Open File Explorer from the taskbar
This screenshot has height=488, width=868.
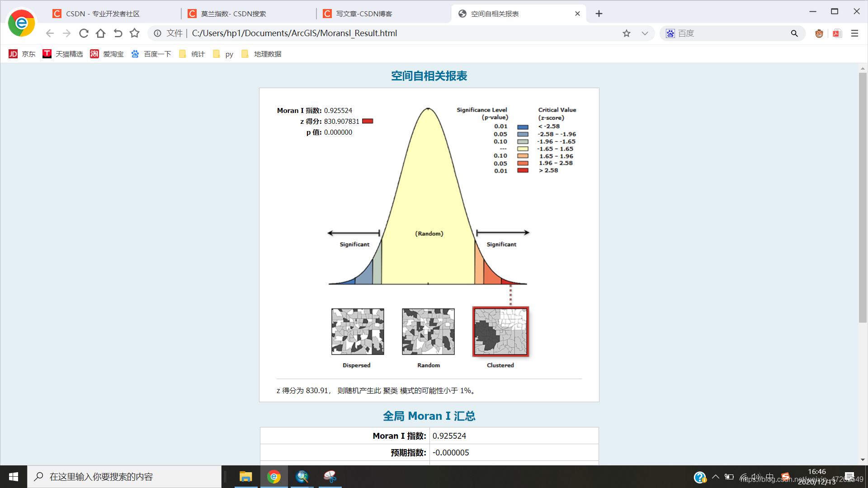coord(245,477)
